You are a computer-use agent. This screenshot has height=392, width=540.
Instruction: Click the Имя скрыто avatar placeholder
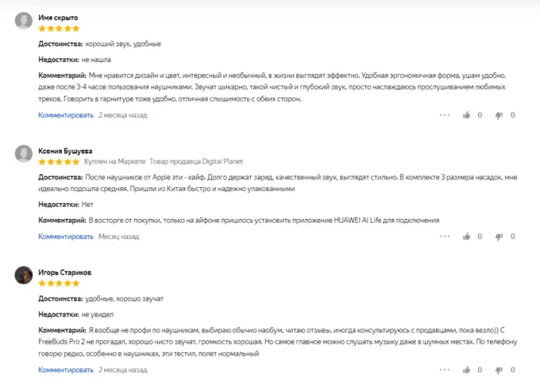pyautogui.click(x=24, y=21)
